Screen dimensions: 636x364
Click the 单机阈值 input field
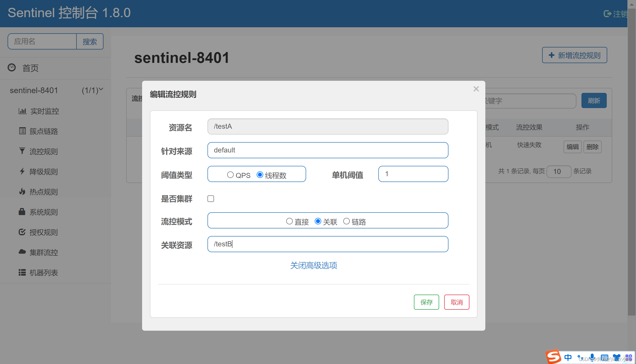[413, 174]
